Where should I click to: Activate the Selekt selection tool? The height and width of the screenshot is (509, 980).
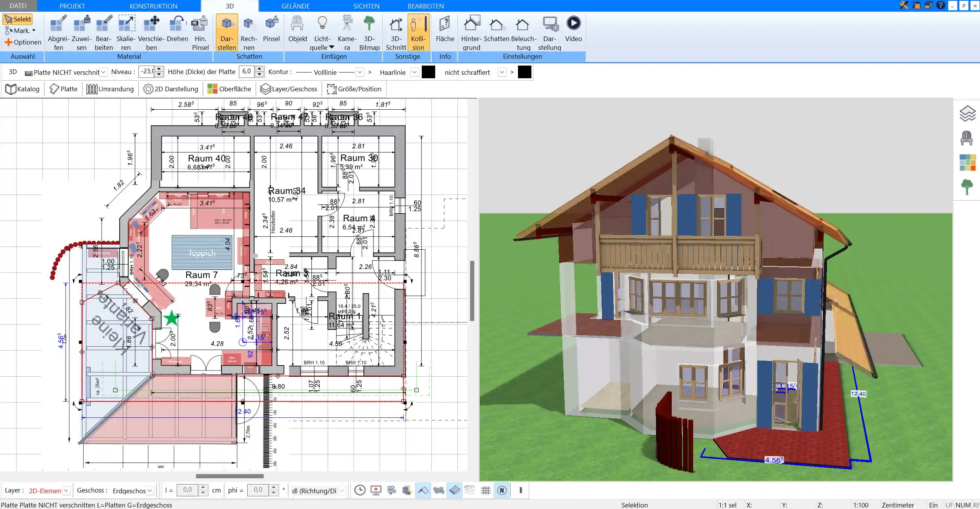point(18,19)
